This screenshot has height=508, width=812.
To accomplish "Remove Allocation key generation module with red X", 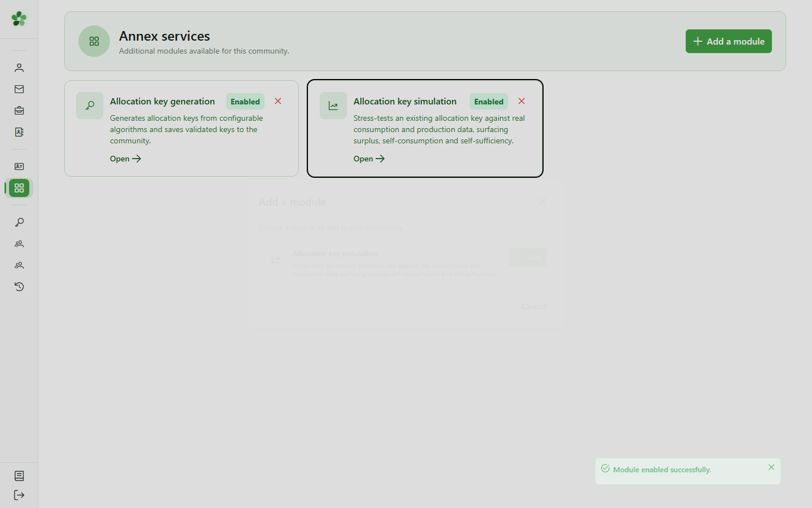I will [x=278, y=101].
